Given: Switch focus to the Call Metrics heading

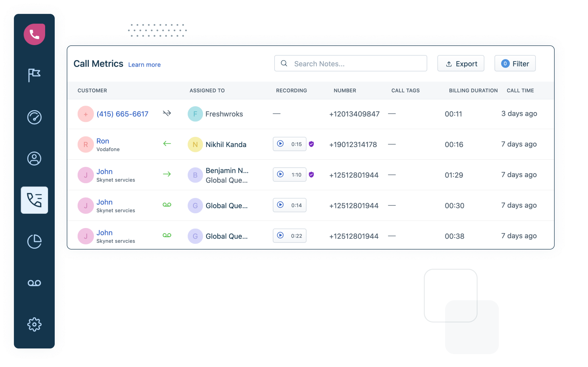Looking at the screenshot, I should point(98,63).
